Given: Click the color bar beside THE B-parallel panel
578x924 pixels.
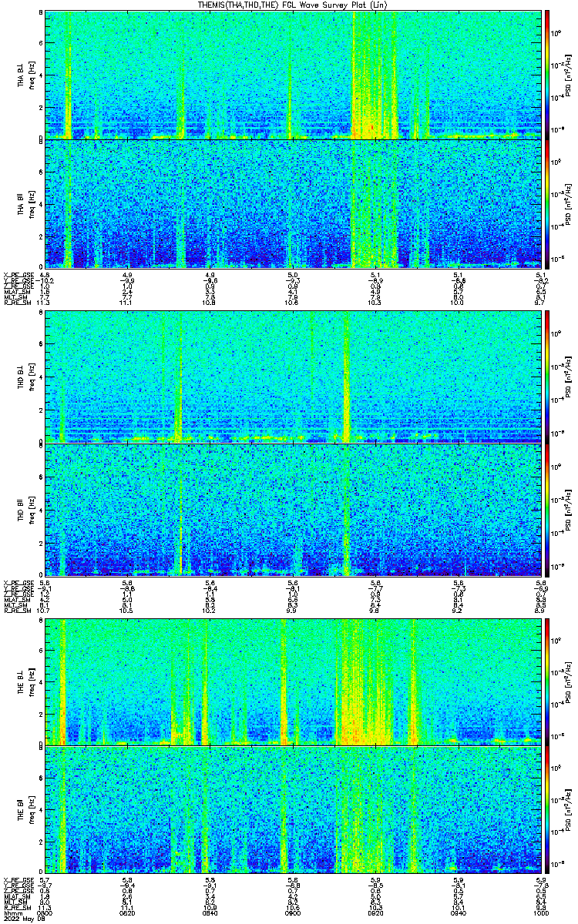Looking at the screenshot, I should click(547, 810).
